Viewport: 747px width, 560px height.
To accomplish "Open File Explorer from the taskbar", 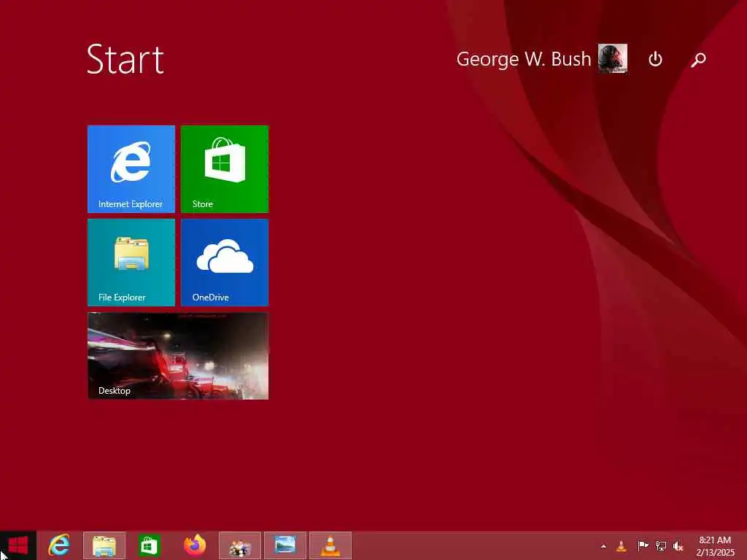I will click(x=104, y=545).
